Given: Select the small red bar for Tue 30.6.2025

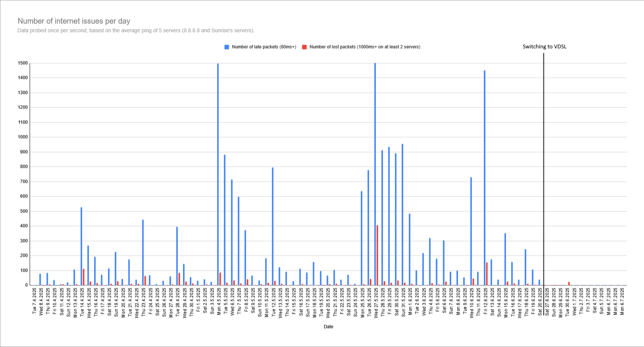Looking at the screenshot, I should [569, 283].
